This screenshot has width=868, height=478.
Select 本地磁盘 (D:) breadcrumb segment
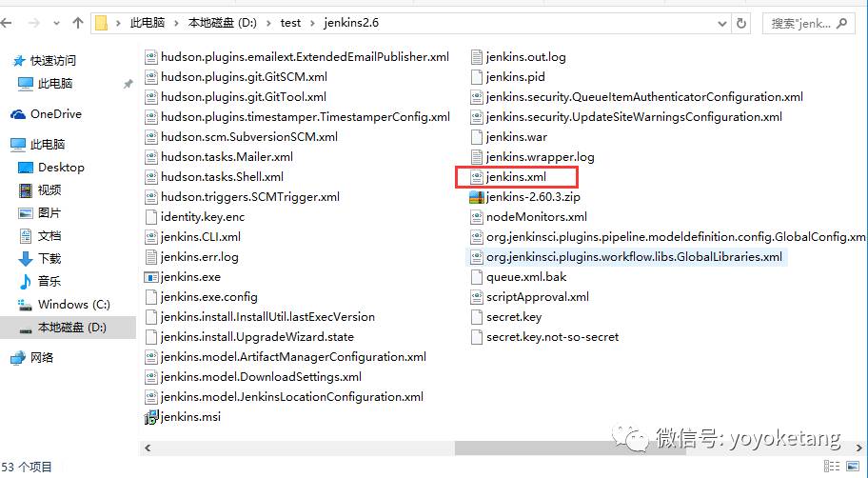tap(222, 23)
